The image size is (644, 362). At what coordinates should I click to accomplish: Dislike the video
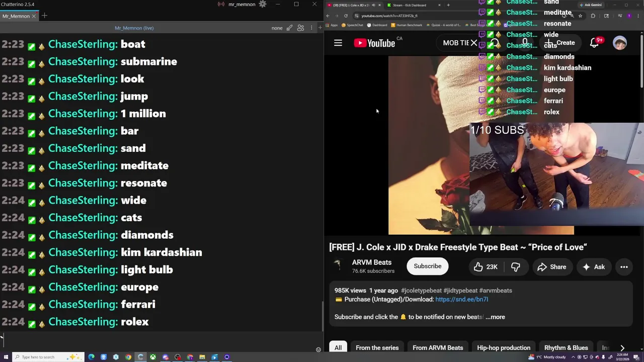click(516, 267)
